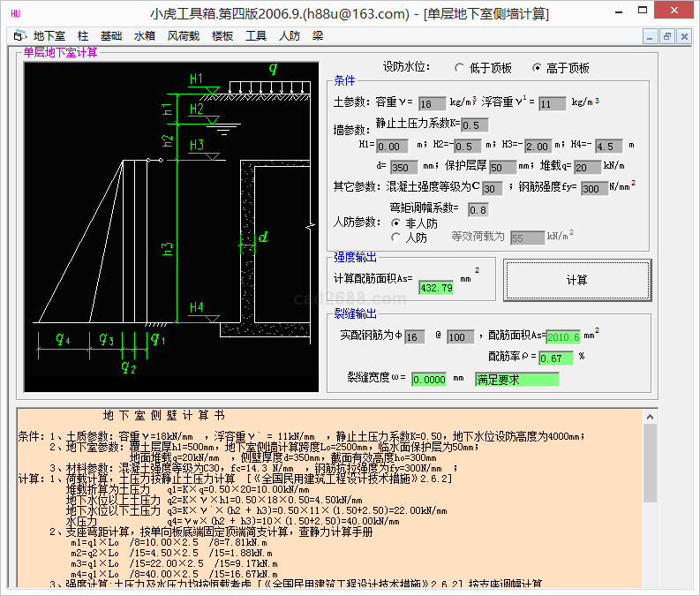The image size is (700, 596).
Task: Choose the 人防 radio option
Action: point(396,238)
